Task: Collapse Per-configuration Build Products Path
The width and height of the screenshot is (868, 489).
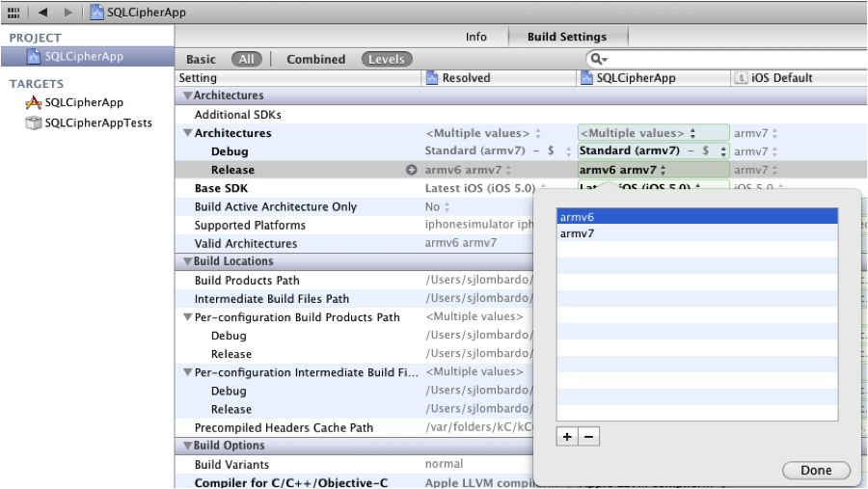Action: click(188, 317)
